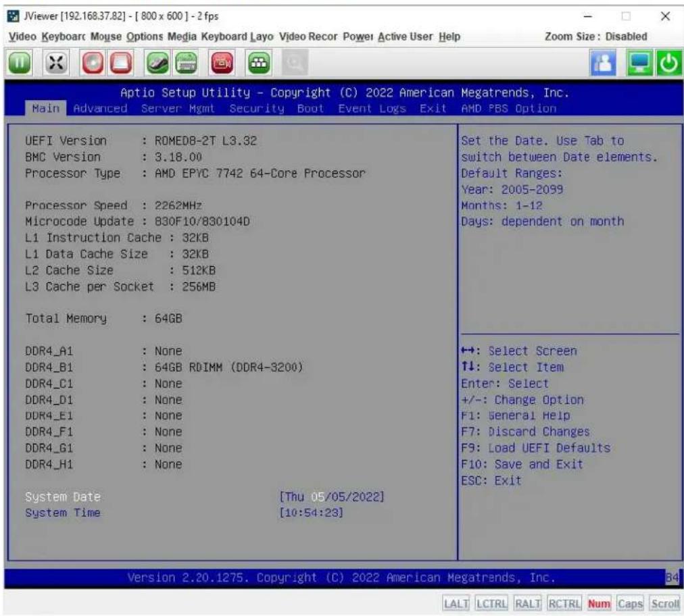Click the Microcode Update 830F10/830104D value

tap(202, 222)
